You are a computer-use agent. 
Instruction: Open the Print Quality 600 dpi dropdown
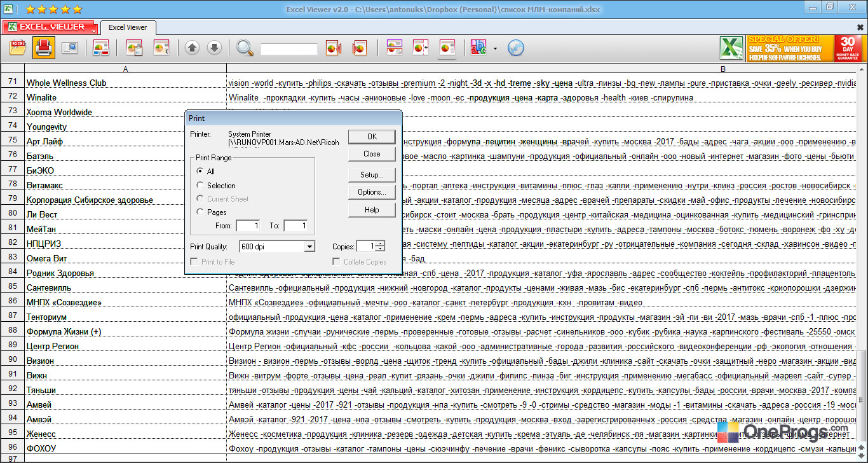(277, 246)
